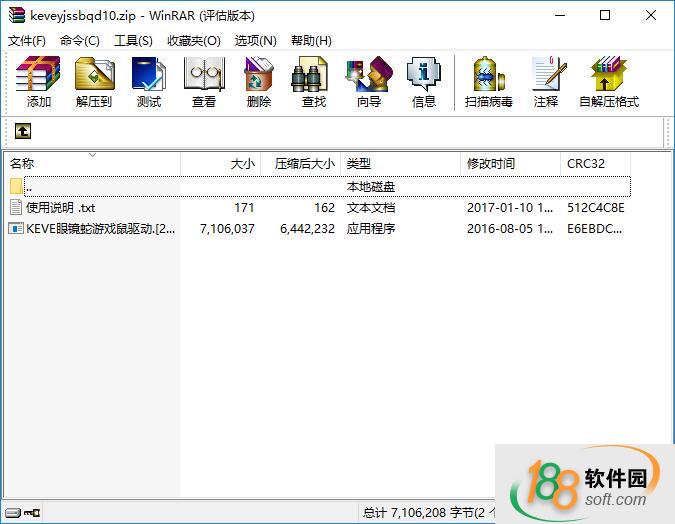Run the 测试 (Test) archive tool
Image resolution: width=675 pixels, height=524 pixels.
[x=149, y=82]
